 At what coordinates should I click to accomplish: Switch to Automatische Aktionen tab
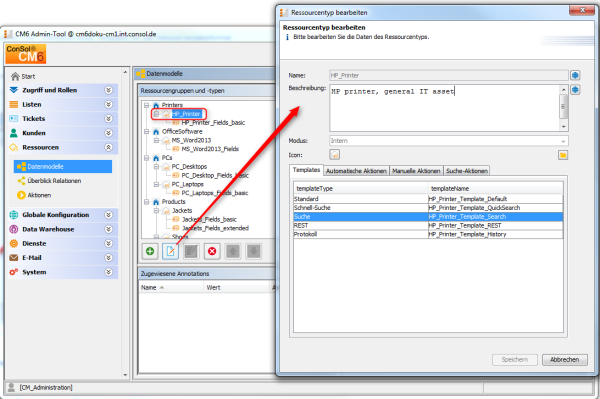click(x=356, y=171)
